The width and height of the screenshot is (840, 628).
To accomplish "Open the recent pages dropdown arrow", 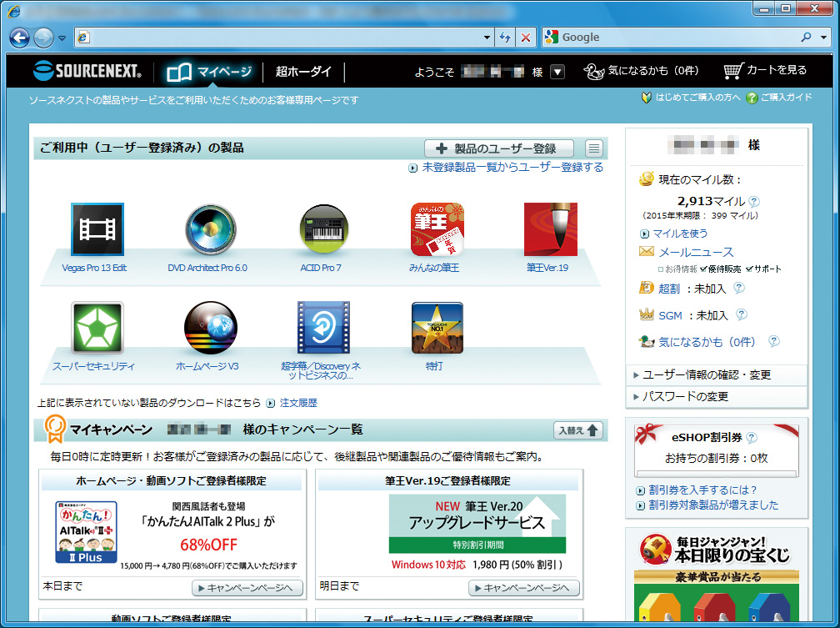I will point(62,38).
